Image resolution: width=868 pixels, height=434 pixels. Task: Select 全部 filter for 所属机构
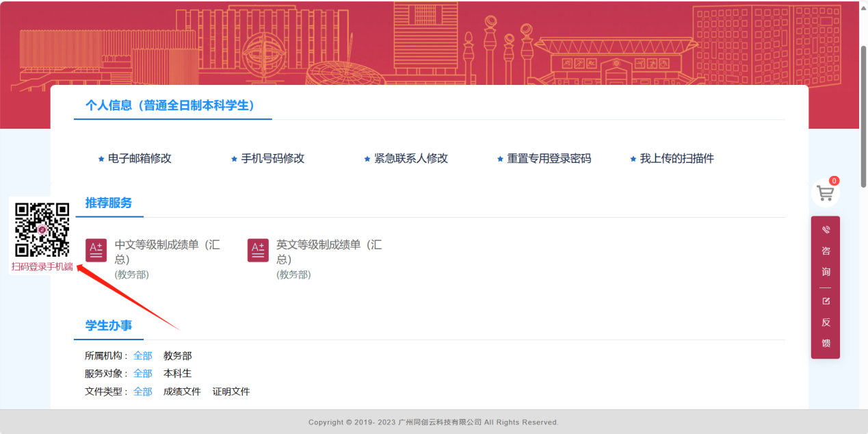(x=143, y=356)
